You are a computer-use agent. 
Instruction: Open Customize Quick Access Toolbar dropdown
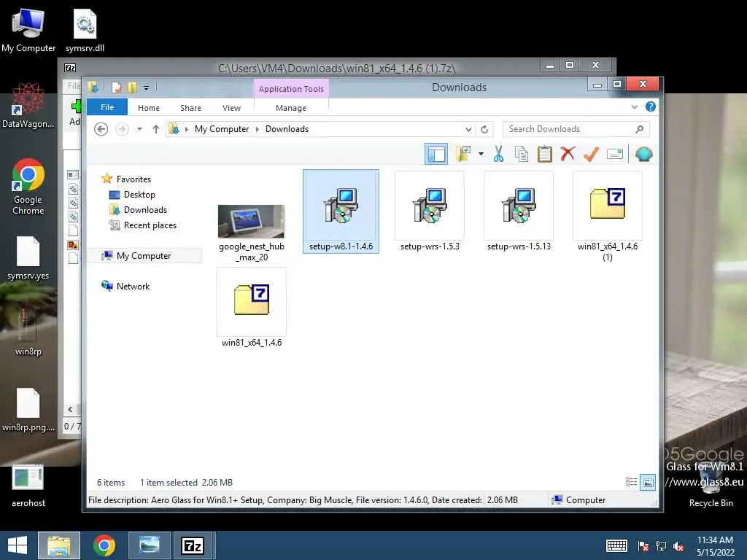click(146, 88)
